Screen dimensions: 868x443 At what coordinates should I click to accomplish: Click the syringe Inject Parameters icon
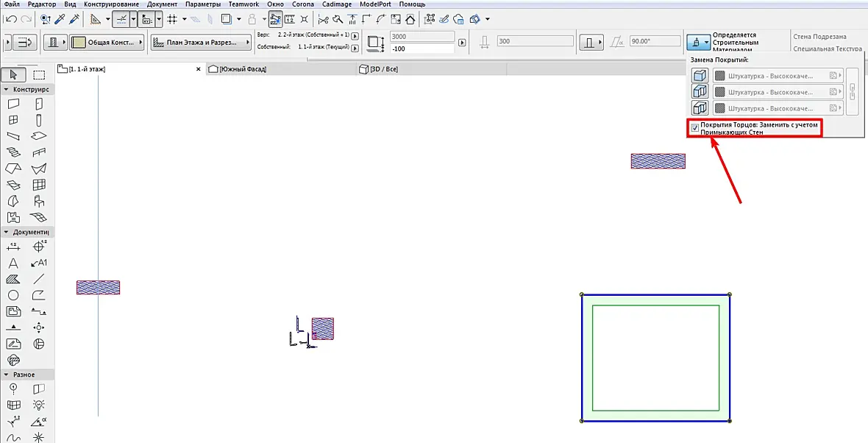click(74, 19)
